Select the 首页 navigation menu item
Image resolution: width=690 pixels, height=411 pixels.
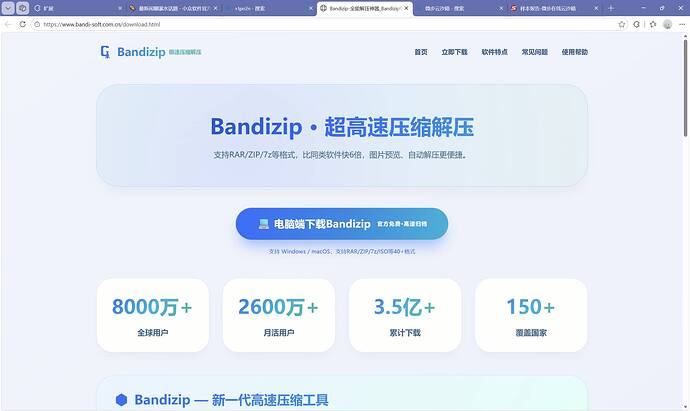[421, 52]
